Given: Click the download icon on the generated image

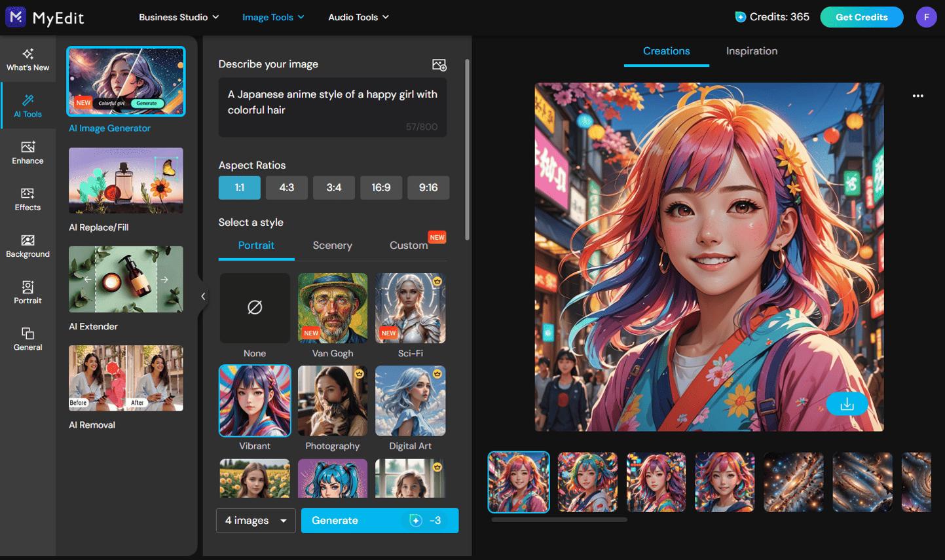Looking at the screenshot, I should tap(847, 404).
